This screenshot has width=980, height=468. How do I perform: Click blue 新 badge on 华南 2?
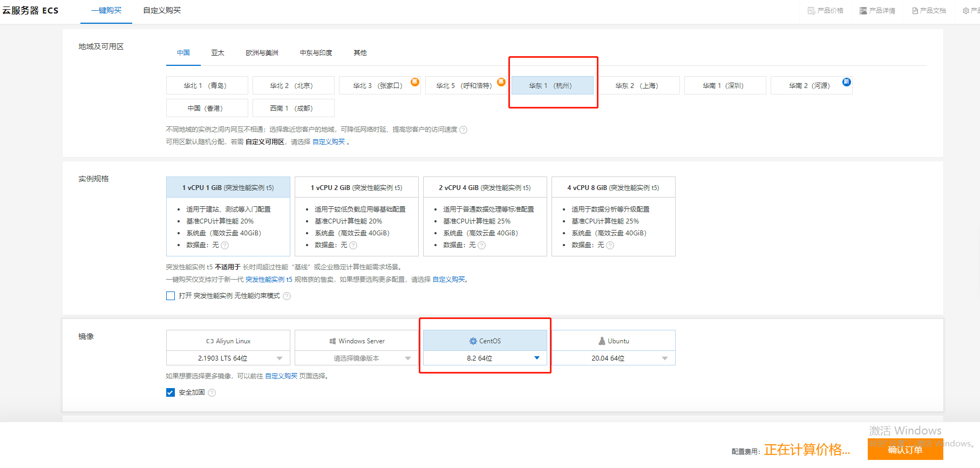847,82
